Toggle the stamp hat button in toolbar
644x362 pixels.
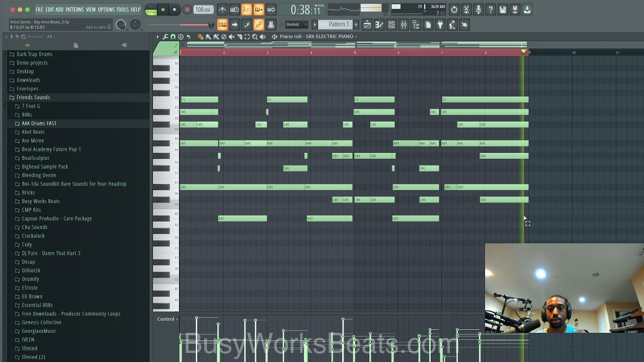pyautogui.click(x=271, y=25)
